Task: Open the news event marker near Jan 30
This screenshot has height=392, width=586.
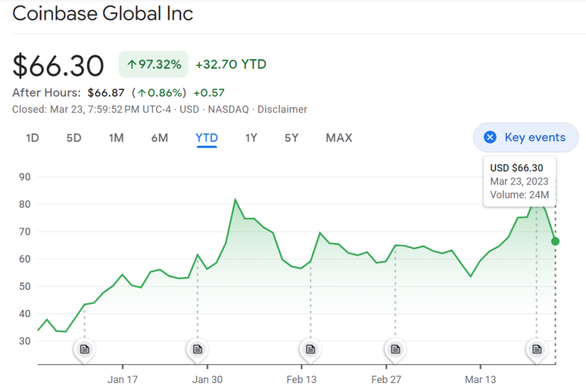Action: click(198, 349)
